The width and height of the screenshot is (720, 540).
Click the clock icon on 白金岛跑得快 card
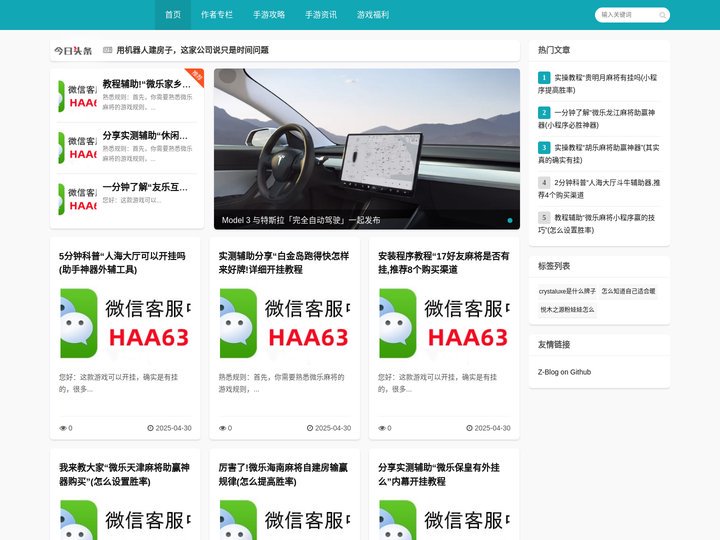point(310,428)
